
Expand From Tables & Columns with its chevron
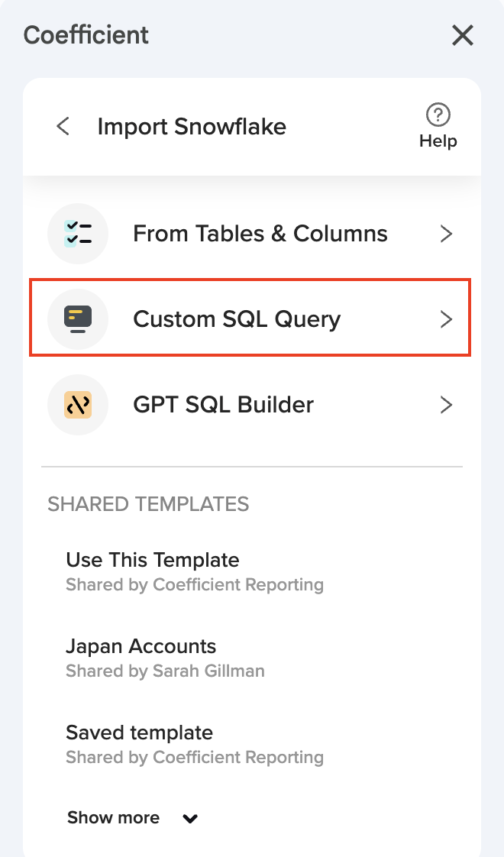pos(447,234)
